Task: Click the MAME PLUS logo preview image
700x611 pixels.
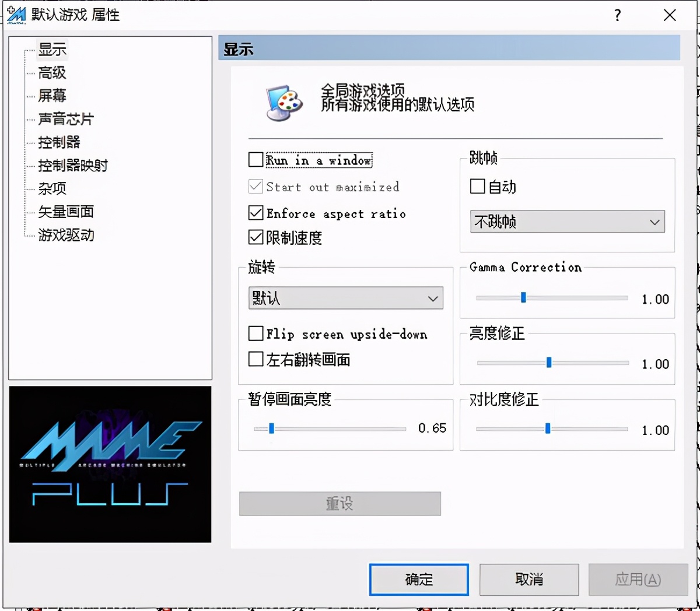Action: click(x=110, y=463)
